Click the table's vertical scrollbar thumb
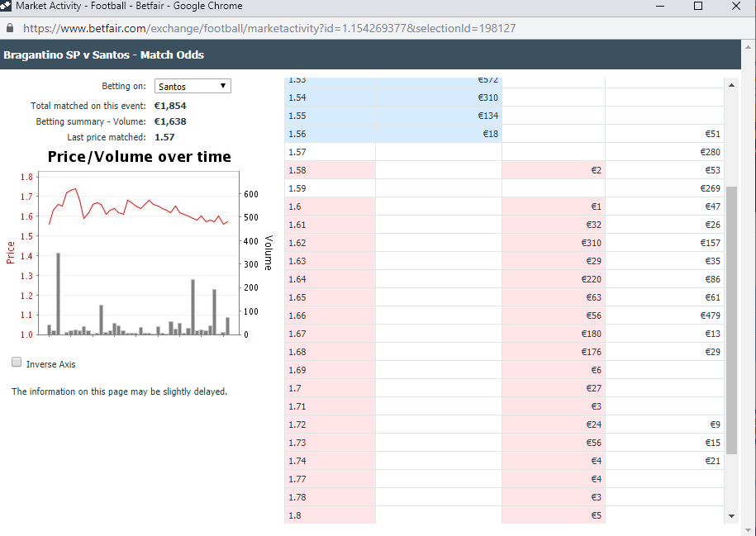This screenshot has width=756, height=536. point(731,320)
